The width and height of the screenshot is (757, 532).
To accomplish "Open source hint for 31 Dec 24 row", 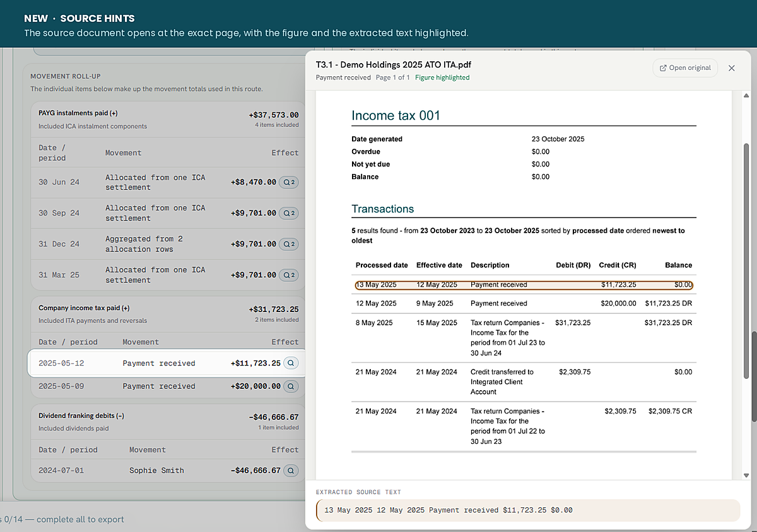I will pyautogui.click(x=288, y=244).
